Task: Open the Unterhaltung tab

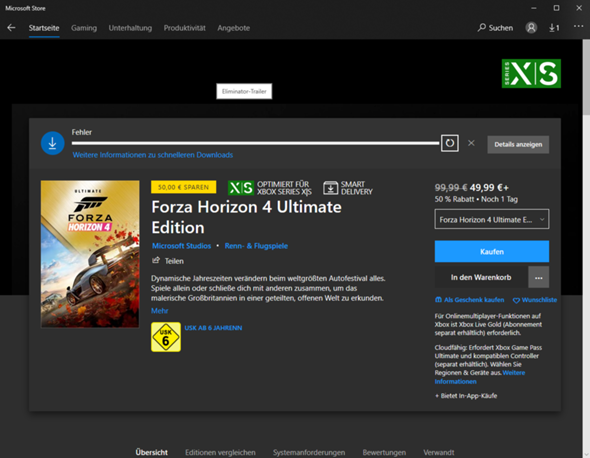Action: pos(130,28)
